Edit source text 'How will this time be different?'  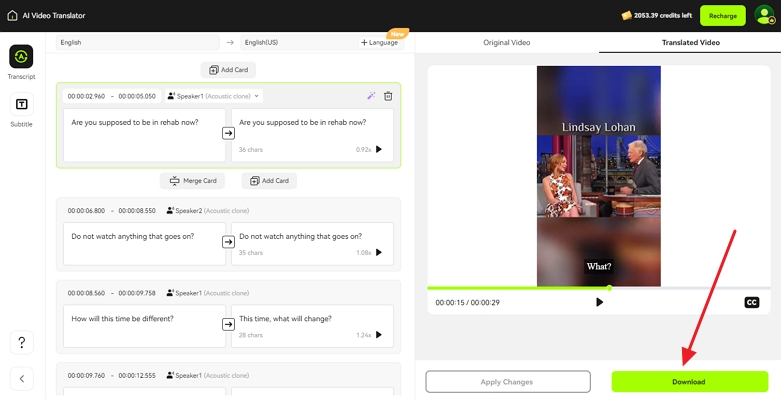[144, 326]
